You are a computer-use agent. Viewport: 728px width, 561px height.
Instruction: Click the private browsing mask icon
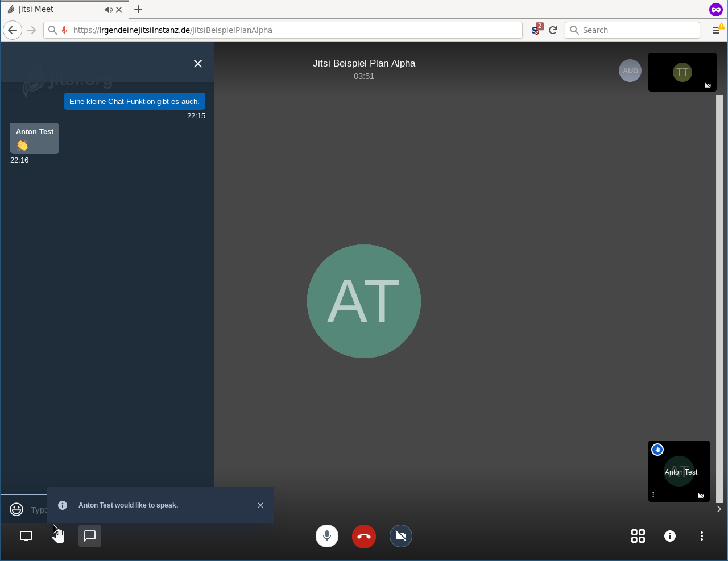(716, 9)
